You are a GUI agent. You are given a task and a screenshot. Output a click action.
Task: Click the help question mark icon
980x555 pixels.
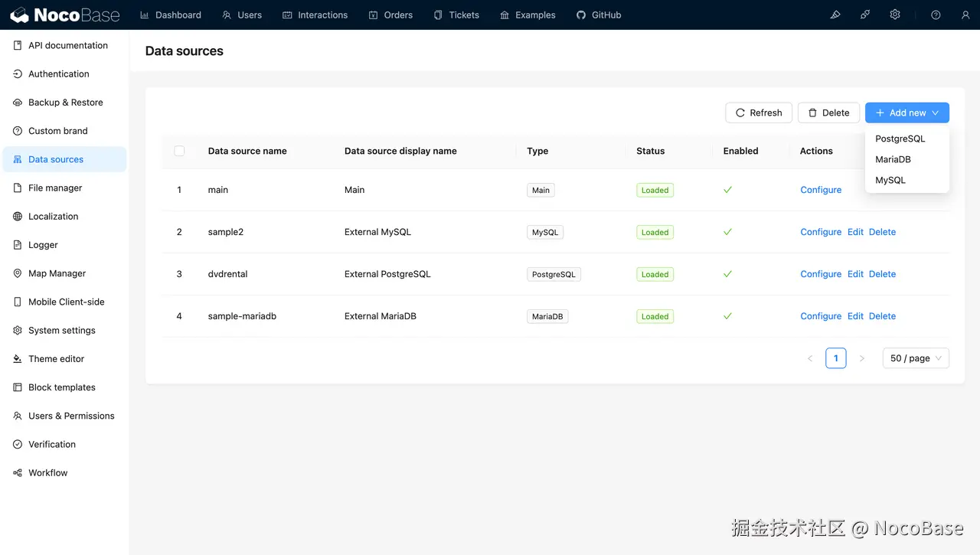point(936,15)
